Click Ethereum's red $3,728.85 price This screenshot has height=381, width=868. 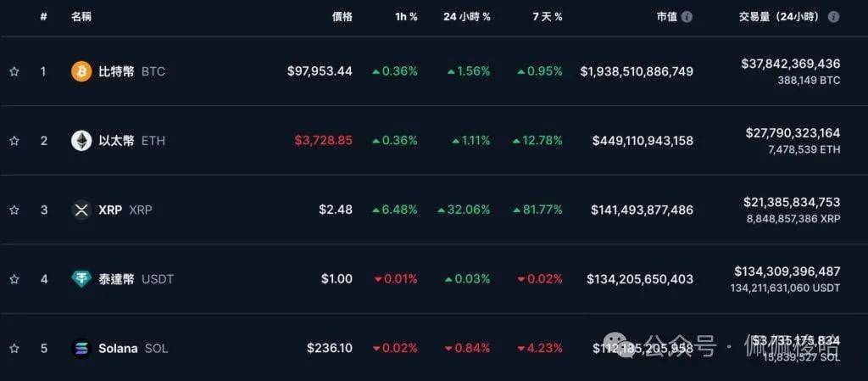click(323, 141)
